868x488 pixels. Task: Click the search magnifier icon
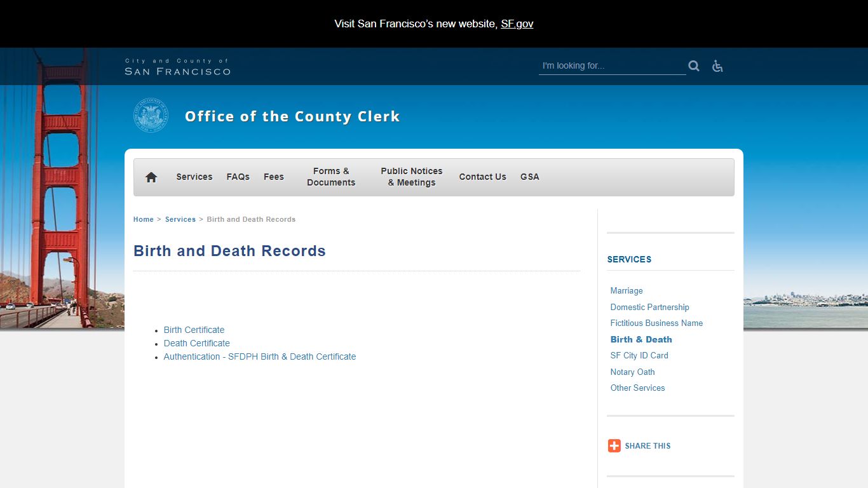pyautogui.click(x=694, y=66)
